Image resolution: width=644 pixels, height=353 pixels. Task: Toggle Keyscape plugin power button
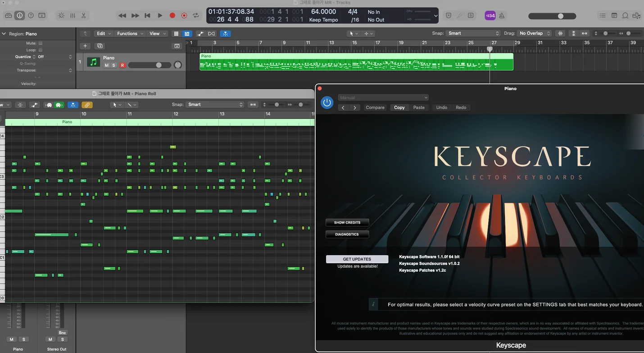coord(327,102)
